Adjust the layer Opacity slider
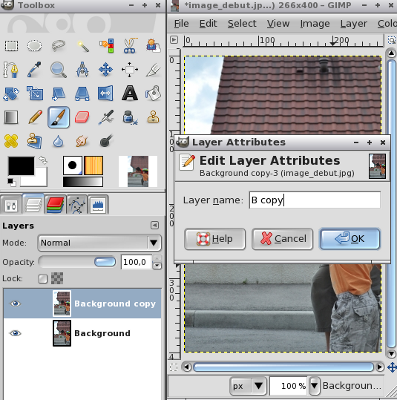 [77, 262]
